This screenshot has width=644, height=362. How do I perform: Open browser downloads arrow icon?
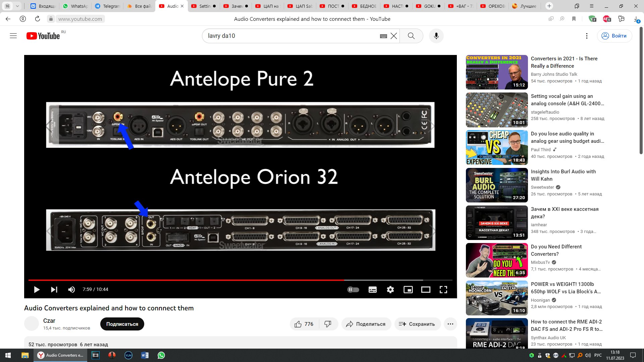pos(636,19)
